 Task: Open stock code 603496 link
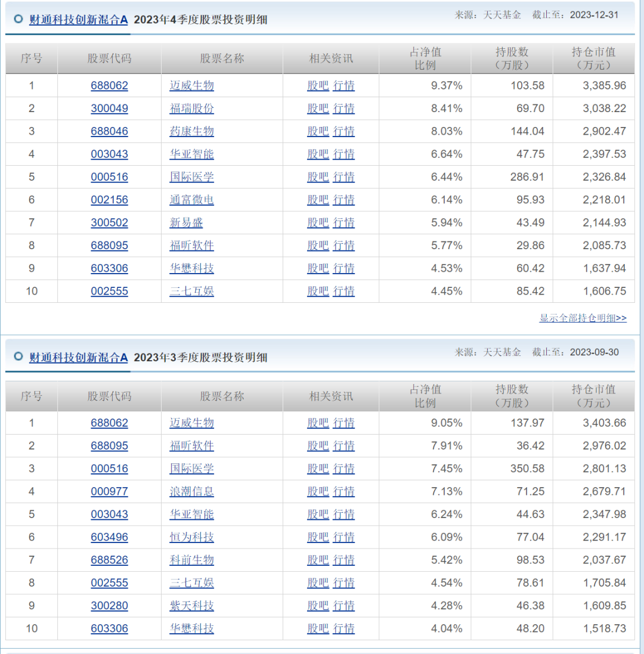click(x=109, y=537)
